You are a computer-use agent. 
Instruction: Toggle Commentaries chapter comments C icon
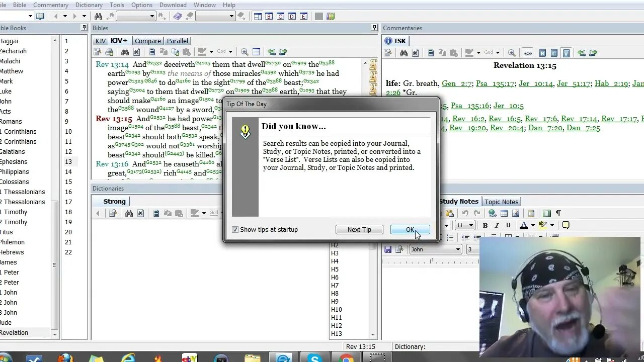(554, 53)
